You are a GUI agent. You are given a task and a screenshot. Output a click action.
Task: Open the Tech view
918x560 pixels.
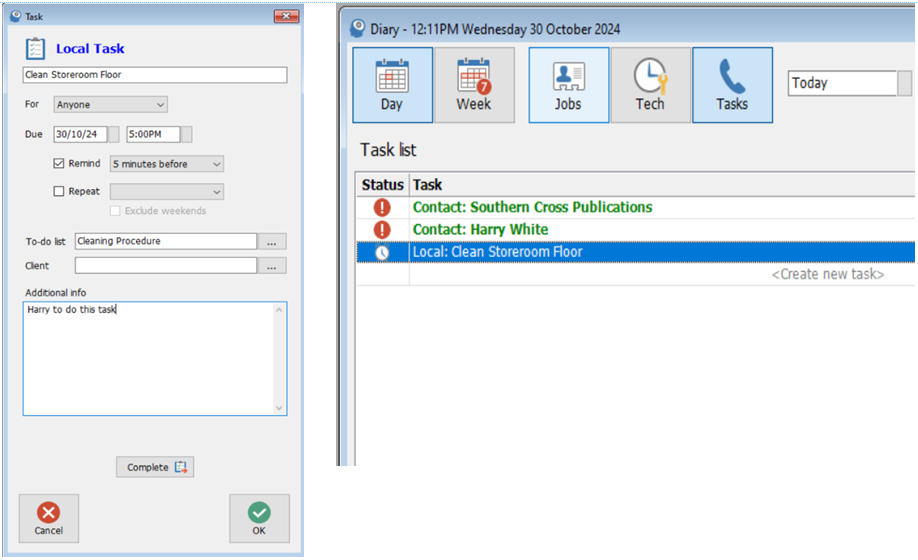click(650, 85)
